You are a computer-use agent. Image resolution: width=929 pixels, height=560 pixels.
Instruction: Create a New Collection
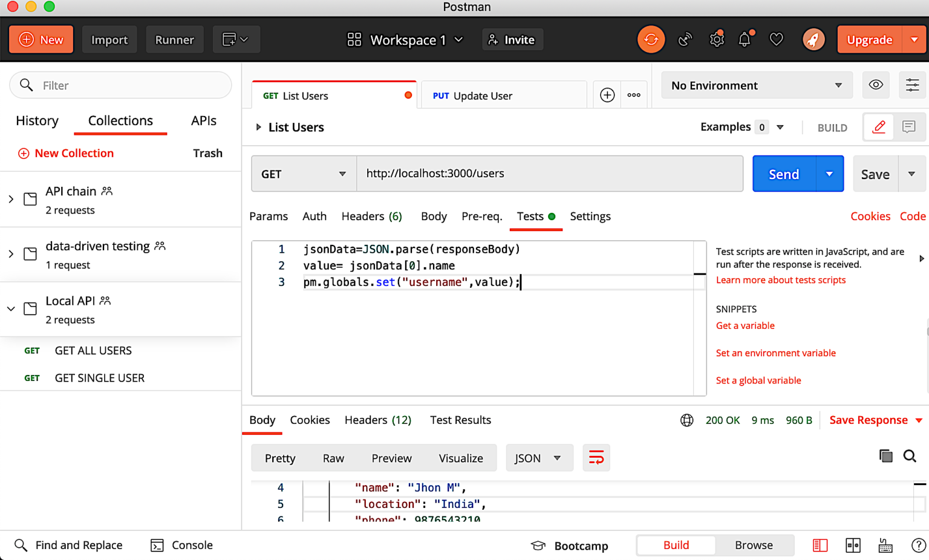[66, 154]
